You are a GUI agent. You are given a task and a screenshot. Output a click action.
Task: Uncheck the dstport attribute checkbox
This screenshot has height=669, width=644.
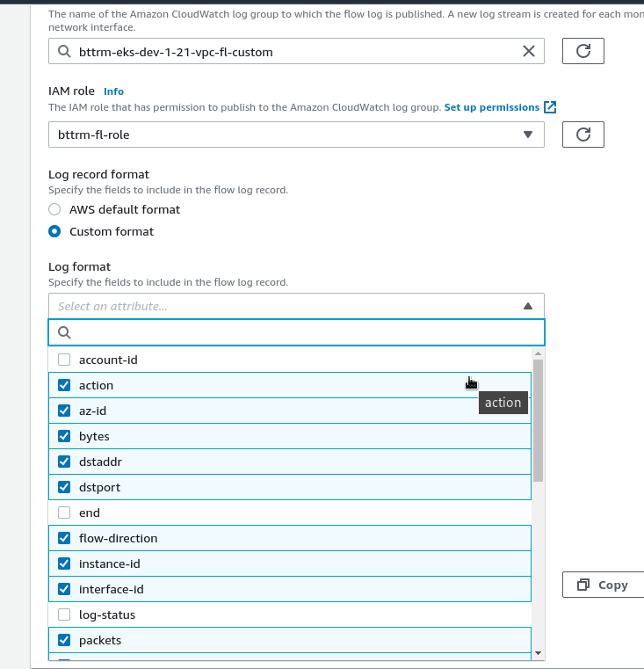coord(64,487)
